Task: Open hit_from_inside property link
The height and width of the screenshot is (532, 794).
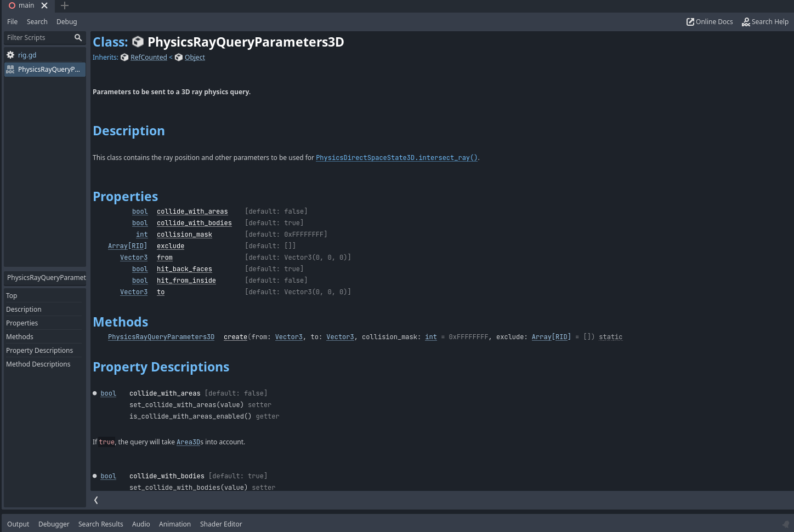Action: (x=186, y=281)
